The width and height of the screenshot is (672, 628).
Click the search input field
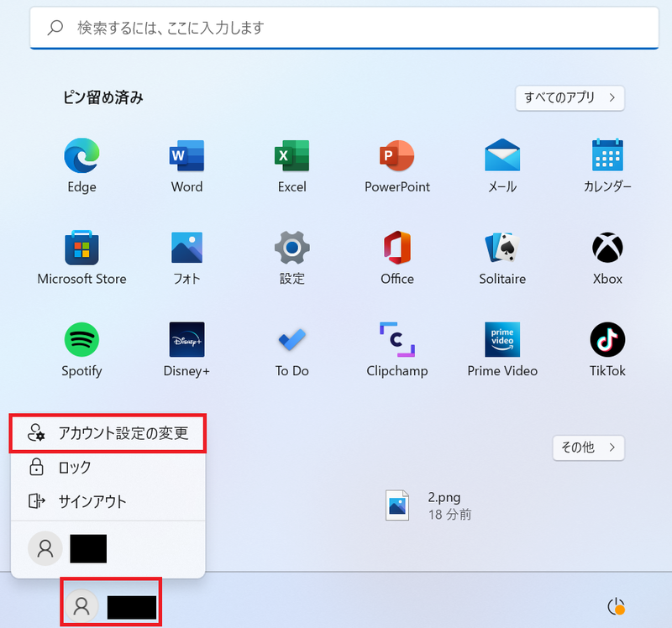click(344, 28)
